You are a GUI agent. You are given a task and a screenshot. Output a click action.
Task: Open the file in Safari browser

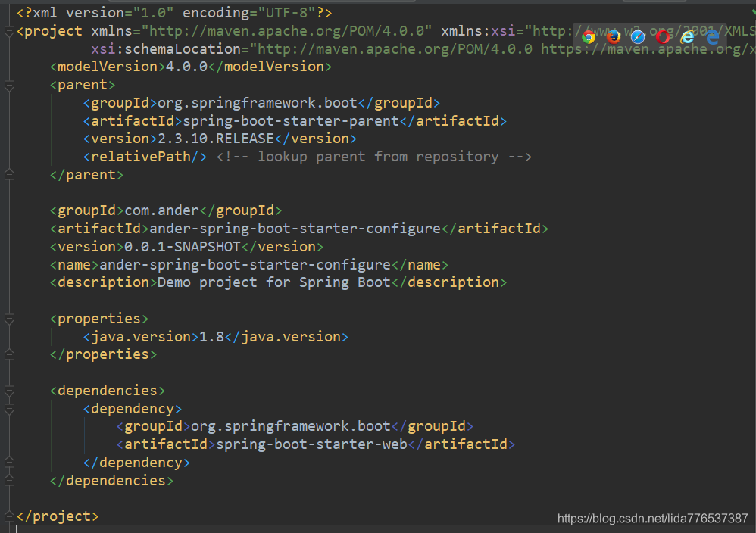[638, 36]
